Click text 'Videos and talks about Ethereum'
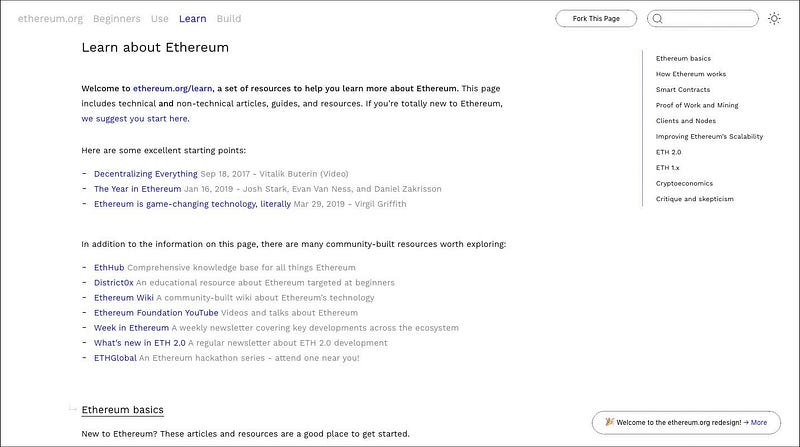 click(289, 312)
